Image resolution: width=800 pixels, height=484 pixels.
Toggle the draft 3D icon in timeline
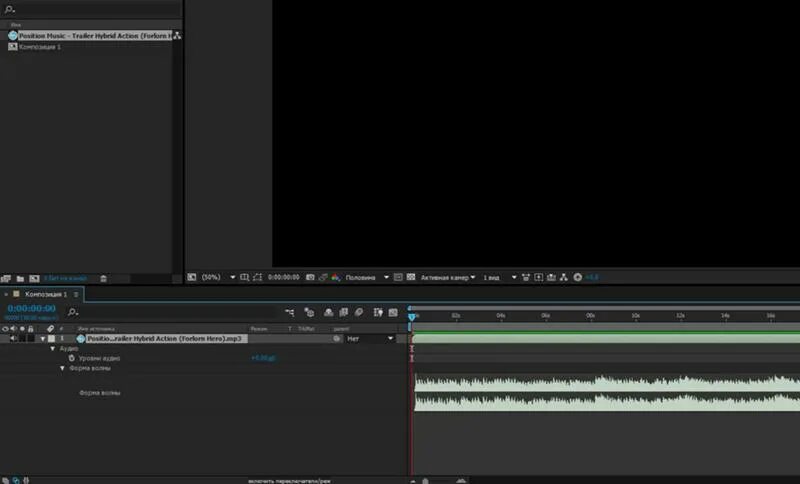tap(309, 312)
